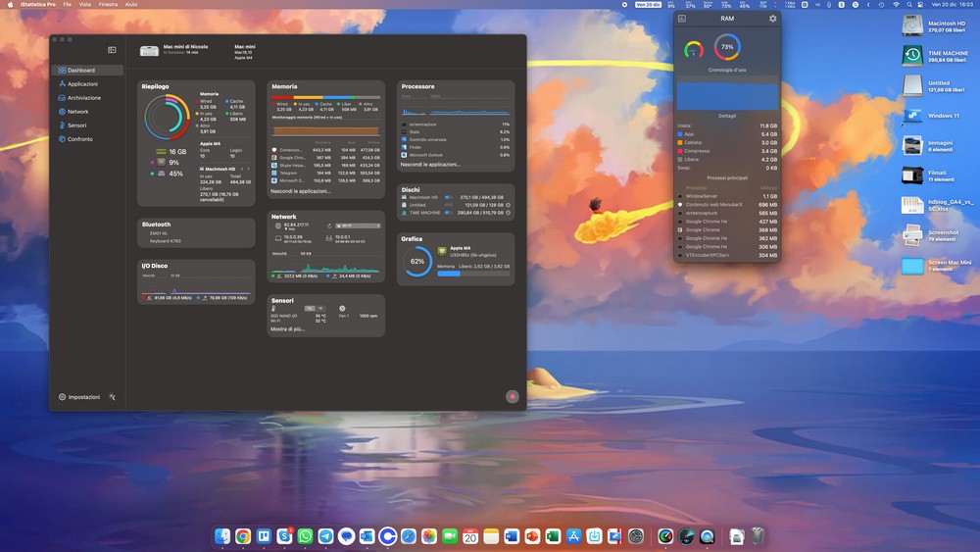Hide the Processore applications list
Image resolution: width=980 pixels, height=552 pixels.
[431, 165]
